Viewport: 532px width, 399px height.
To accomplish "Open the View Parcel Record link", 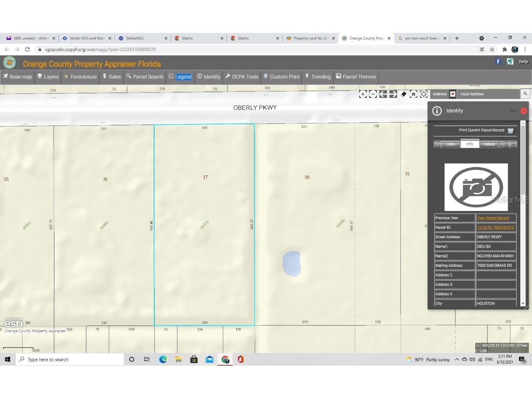I will pos(493,218).
